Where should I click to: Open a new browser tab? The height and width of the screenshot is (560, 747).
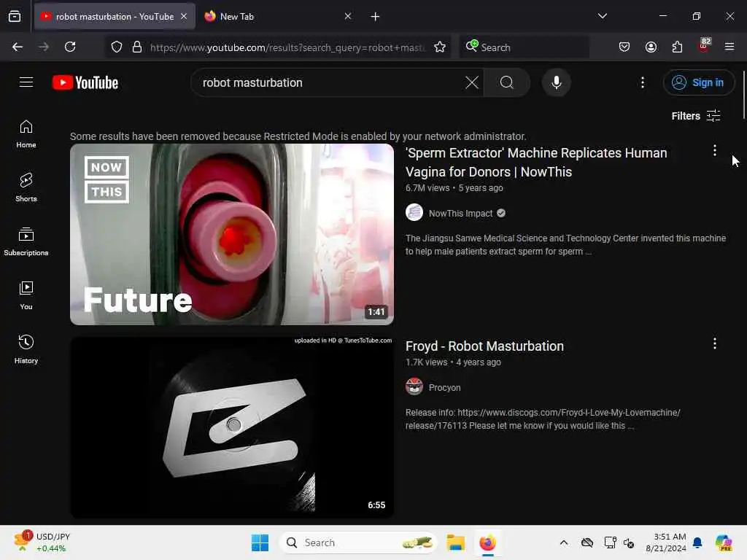375,17
